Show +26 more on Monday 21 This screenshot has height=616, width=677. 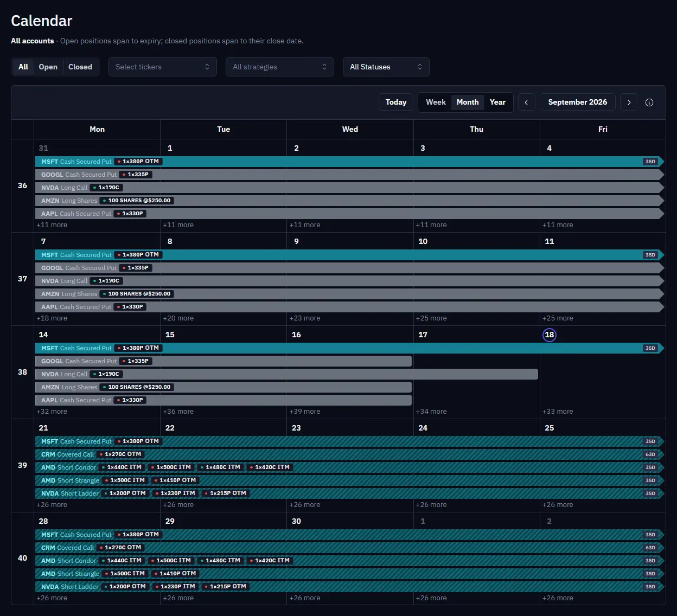tap(52, 505)
